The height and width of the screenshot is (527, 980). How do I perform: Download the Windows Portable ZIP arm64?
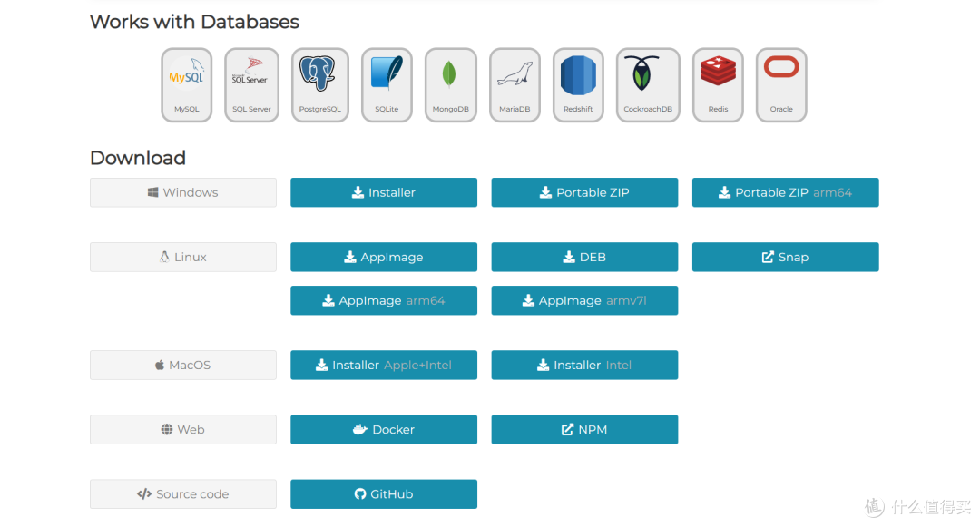pos(785,192)
